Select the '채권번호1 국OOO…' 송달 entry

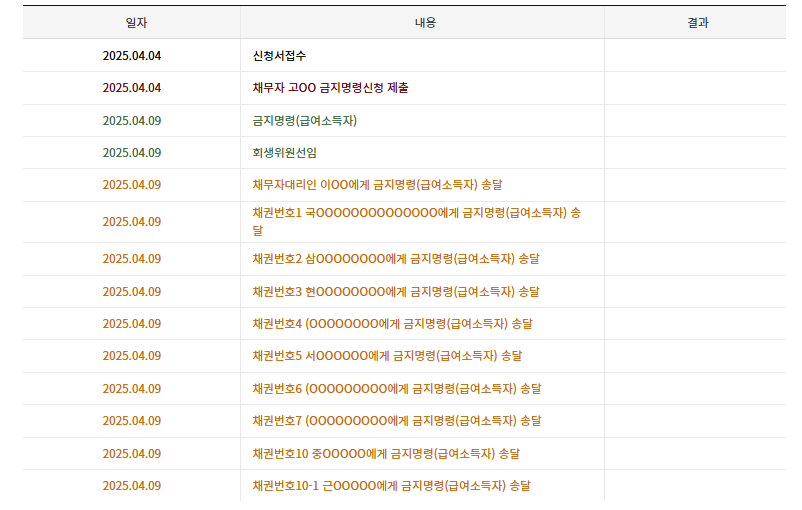pyautogui.click(x=417, y=221)
